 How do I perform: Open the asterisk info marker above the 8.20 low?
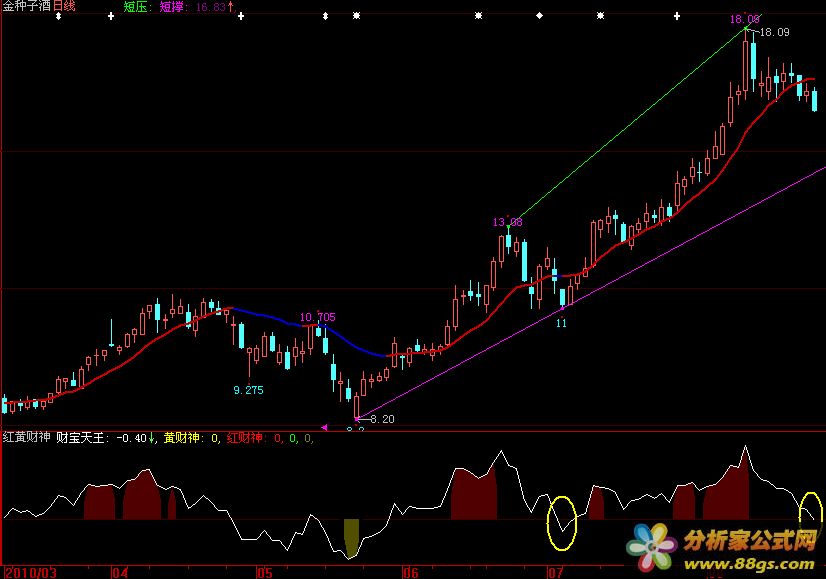point(357,16)
